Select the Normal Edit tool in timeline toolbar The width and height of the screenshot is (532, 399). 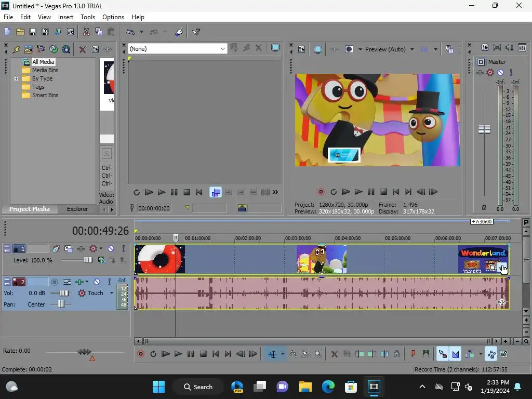272,354
